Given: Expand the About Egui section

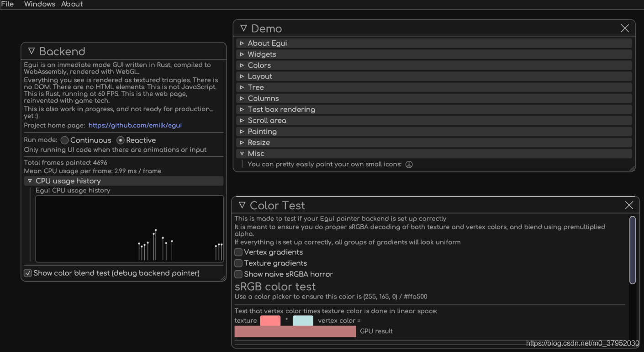Looking at the screenshot, I should 434,43.
